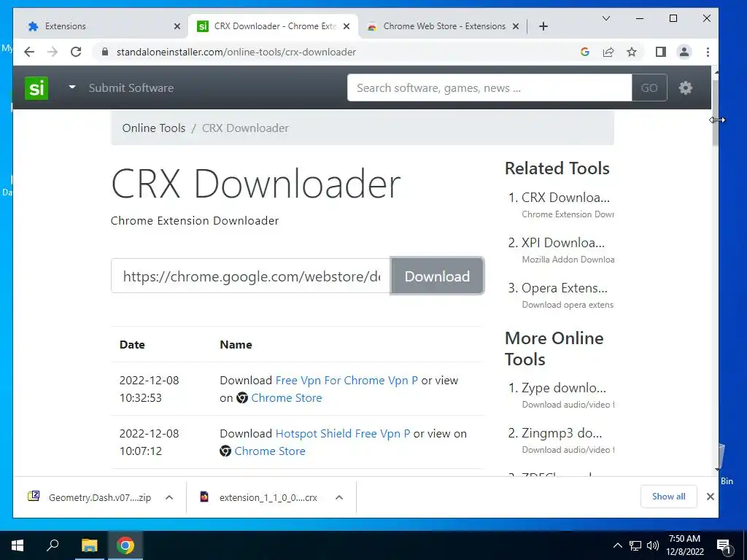Open the Google icon in address bar
The width and height of the screenshot is (747, 560).
[x=585, y=52]
